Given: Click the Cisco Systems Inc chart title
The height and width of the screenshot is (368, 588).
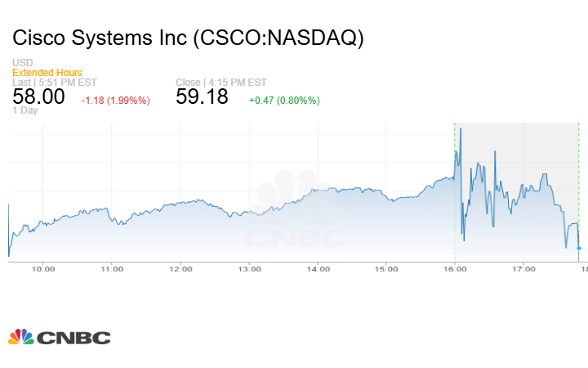Looking at the screenshot, I should click(188, 38).
